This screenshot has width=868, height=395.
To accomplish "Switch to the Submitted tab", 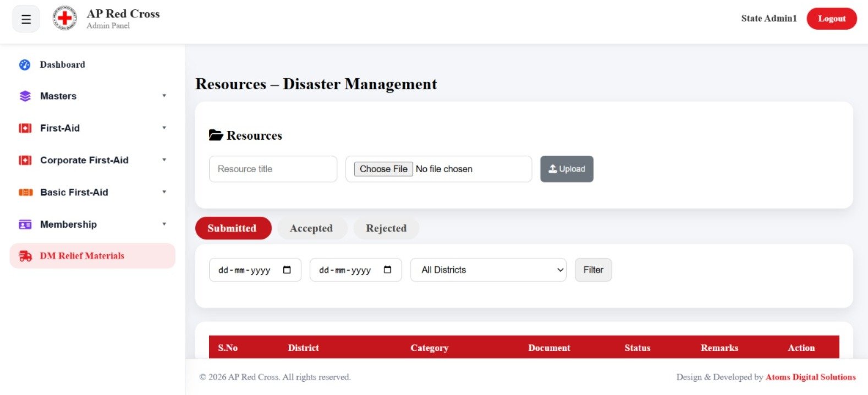I will pyautogui.click(x=233, y=228).
